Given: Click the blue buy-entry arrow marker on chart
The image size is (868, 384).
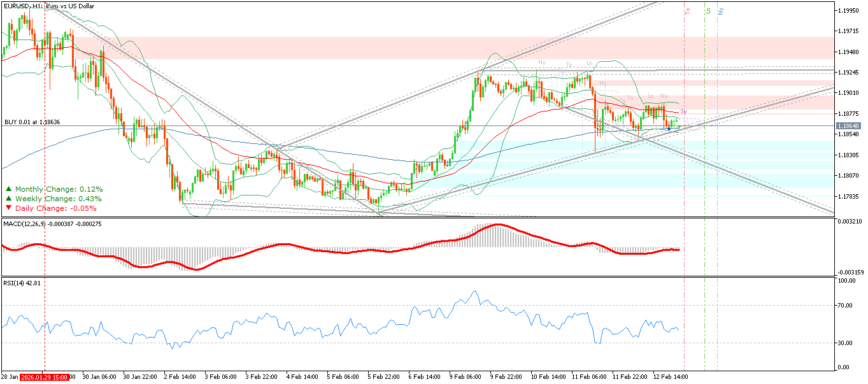Looking at the screenshot, I should [x=669, y=129].
